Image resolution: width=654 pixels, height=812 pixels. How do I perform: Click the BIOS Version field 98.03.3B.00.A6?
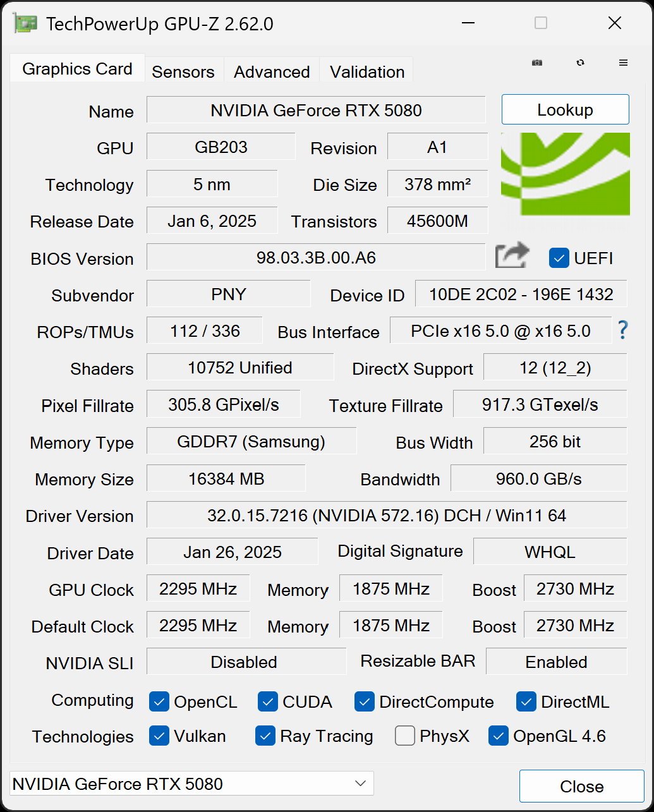(316, 257)
